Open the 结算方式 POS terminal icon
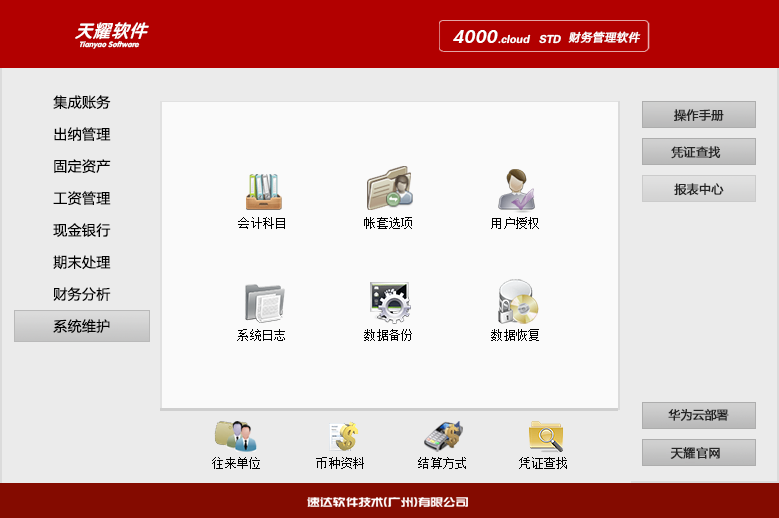Screen dimensions: 779x518 [444, 436]
